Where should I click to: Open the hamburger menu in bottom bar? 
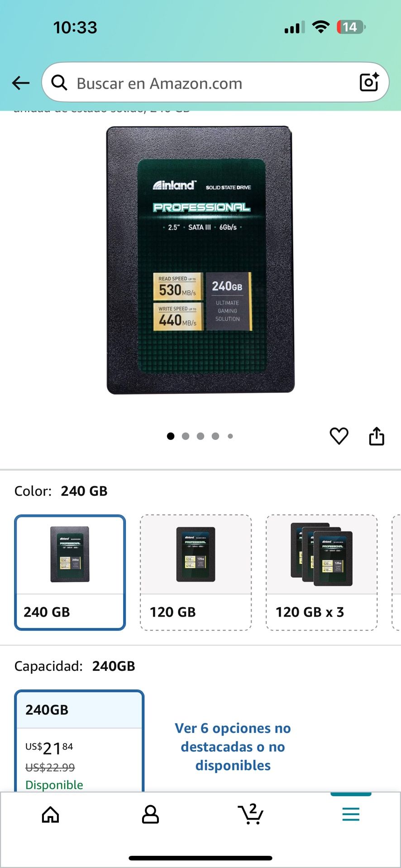tap(351, 814)
